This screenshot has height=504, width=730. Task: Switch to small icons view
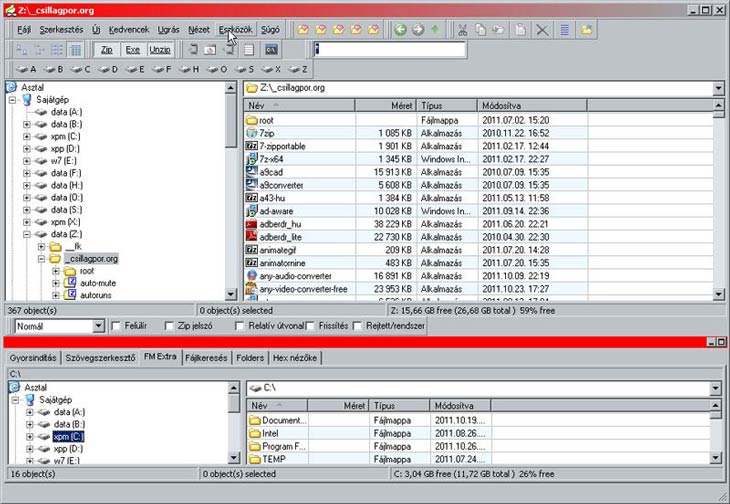(40, 49)
